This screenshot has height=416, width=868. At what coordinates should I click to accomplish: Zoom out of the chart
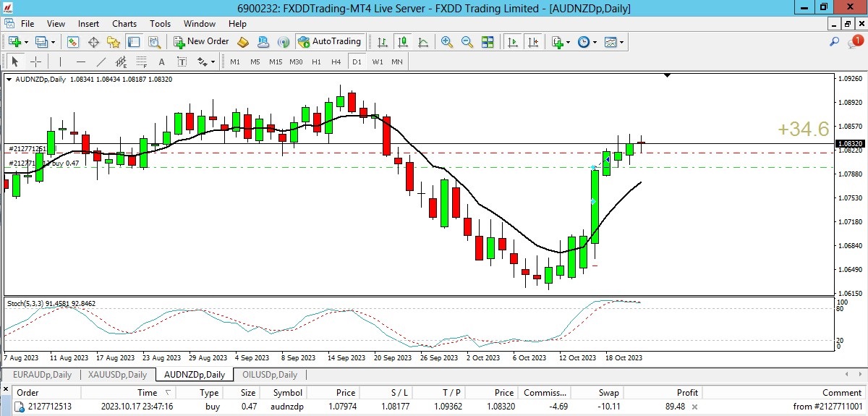(467, 42)
